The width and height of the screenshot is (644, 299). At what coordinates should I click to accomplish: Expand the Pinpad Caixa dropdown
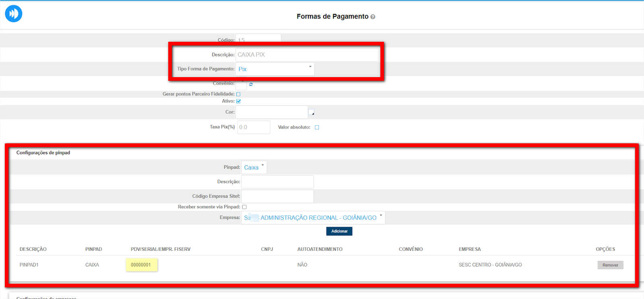tap(254, 168)
